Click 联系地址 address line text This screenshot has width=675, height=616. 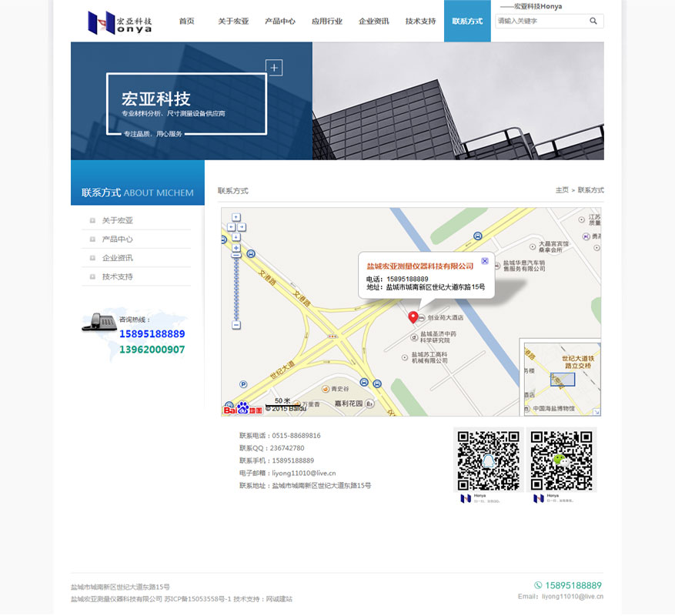pyautogui.click(x=306, y=485)
